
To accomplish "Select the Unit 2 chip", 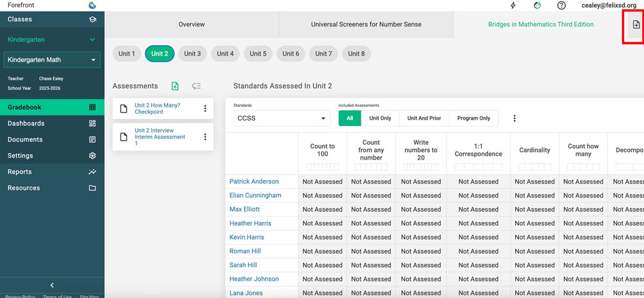I will pos(160,54).
